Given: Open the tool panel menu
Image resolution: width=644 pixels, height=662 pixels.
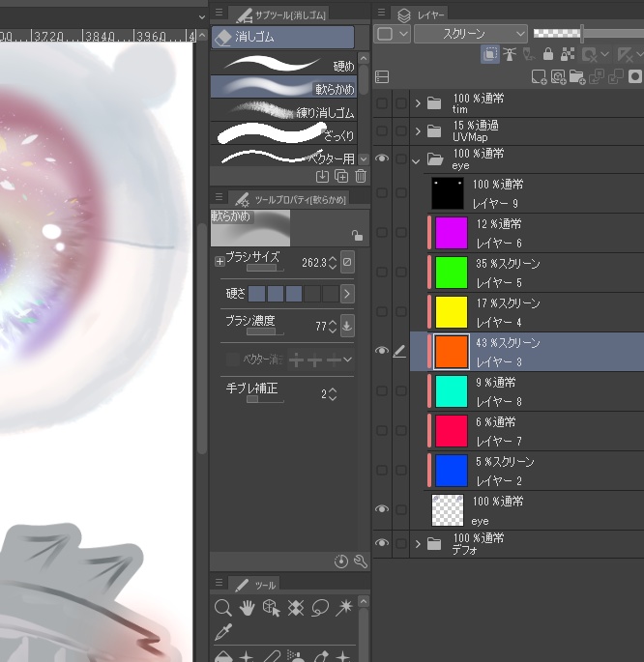Looking at the screenshot, I should tap(219, 583).
